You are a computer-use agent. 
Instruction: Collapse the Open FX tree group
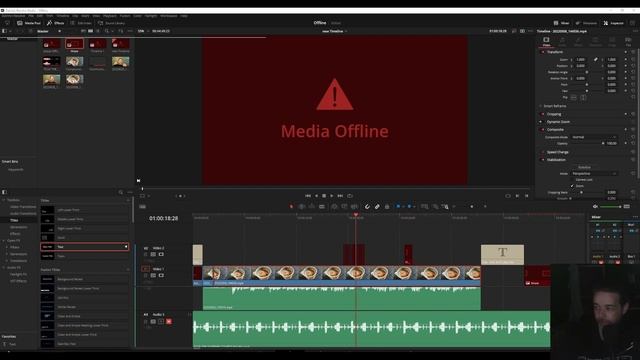4,240
